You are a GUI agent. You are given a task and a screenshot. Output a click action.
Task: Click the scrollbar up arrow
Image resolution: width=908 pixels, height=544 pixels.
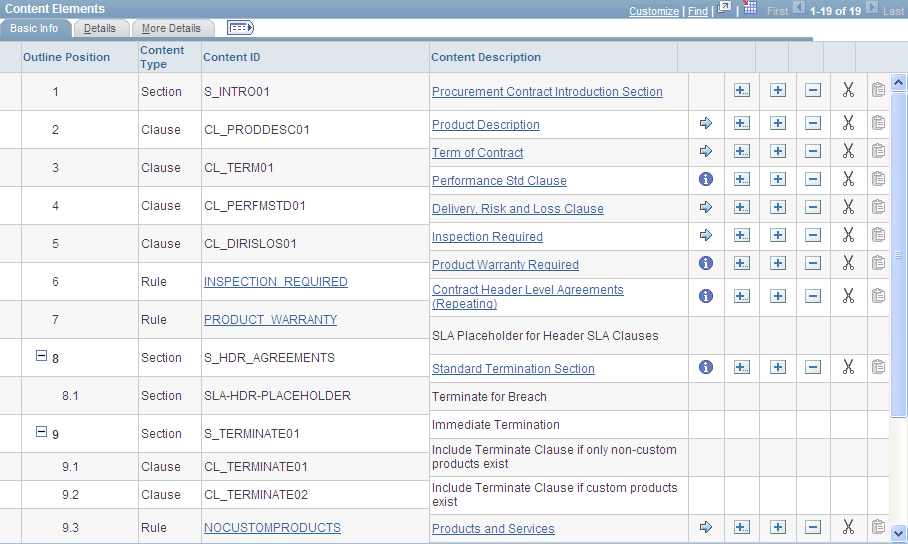coord(898,83)
